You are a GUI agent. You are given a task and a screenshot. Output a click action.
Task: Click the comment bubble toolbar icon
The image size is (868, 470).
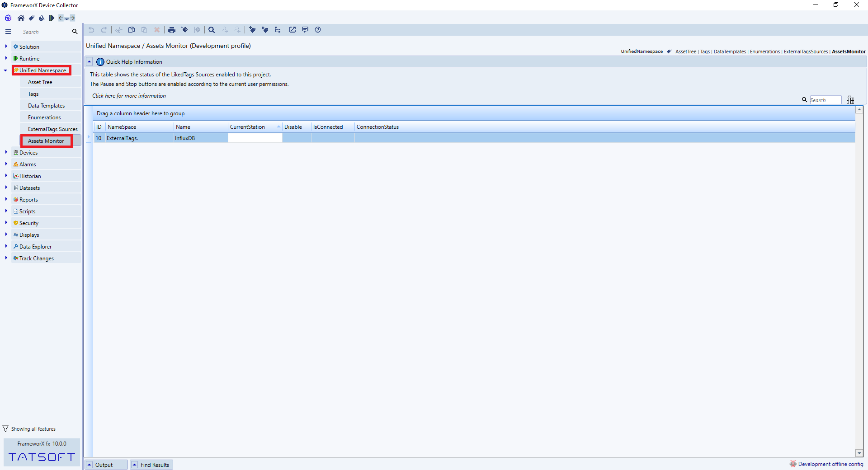tap(305, 30)
